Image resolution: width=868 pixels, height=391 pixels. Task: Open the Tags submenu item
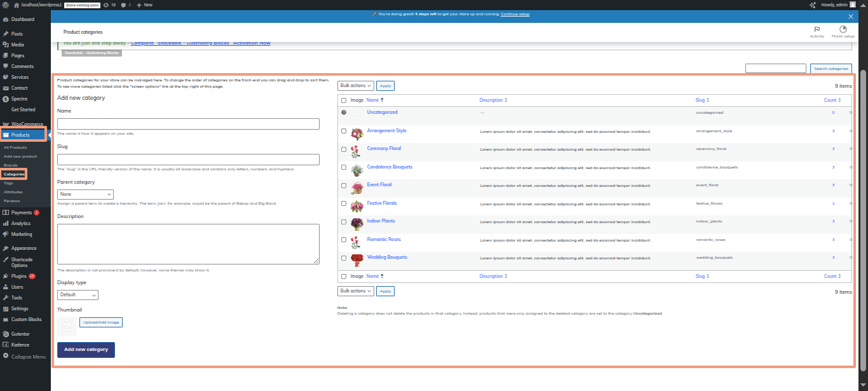(8, 182)
